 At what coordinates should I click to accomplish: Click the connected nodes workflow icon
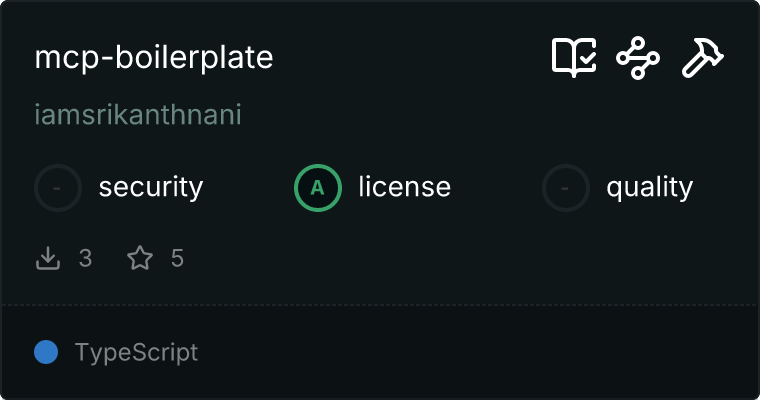tap(638, 58)
